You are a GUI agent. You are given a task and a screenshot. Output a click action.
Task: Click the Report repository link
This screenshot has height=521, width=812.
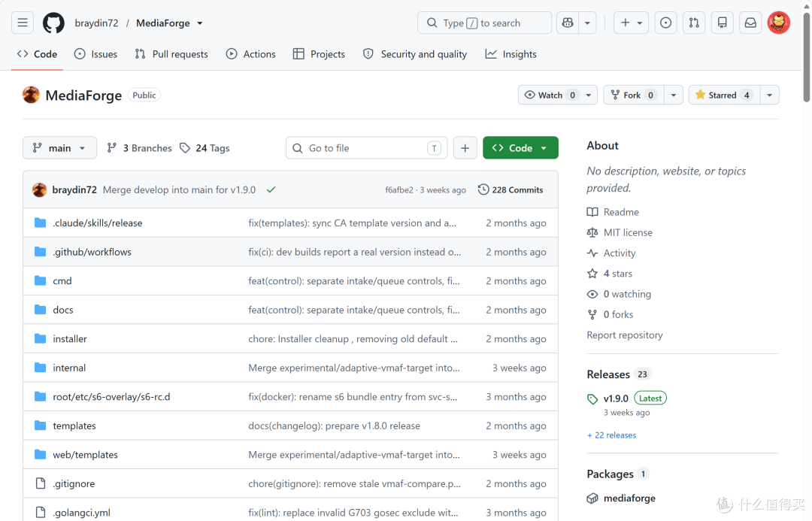tap(625, 335)
